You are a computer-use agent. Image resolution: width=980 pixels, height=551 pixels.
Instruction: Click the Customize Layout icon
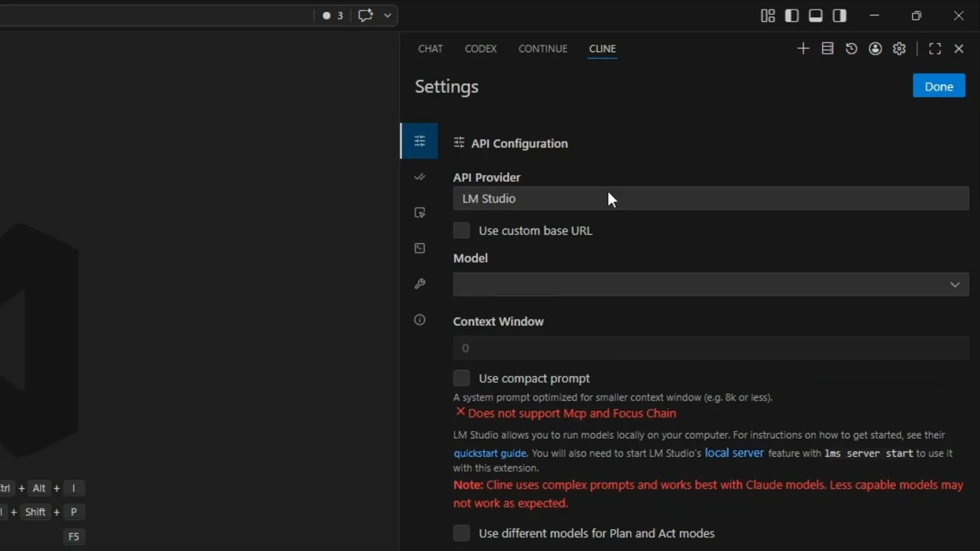pos(768,16)
